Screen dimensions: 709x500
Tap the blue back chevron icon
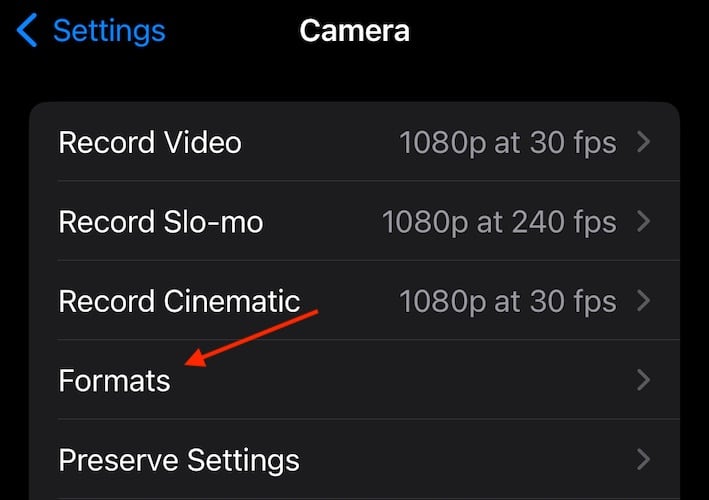pyautogui.click(x=27, y=31)
